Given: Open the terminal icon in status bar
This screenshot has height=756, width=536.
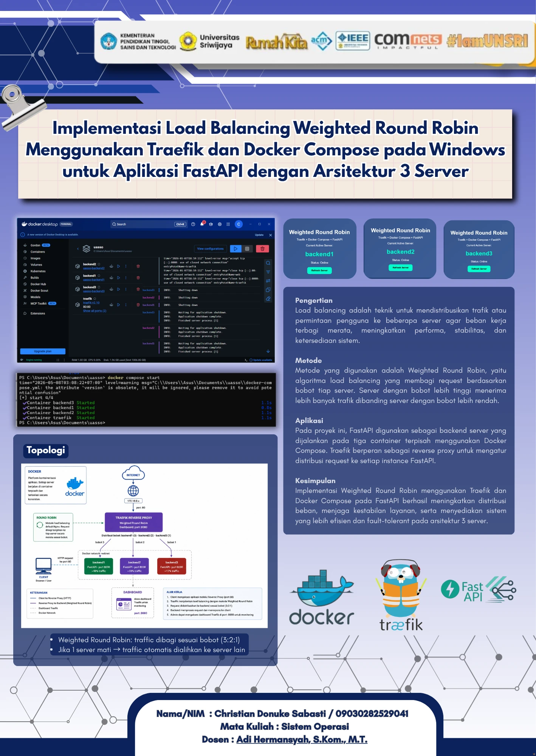Looking at the screenshot, I should point(246,360).
